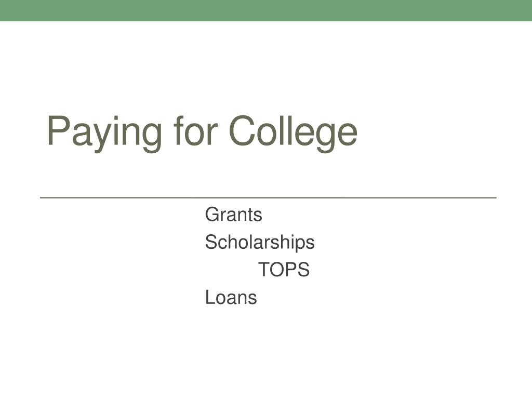532x399 pixels.
Task: Click the word "Paying" in the title
Action: [104, 134]
